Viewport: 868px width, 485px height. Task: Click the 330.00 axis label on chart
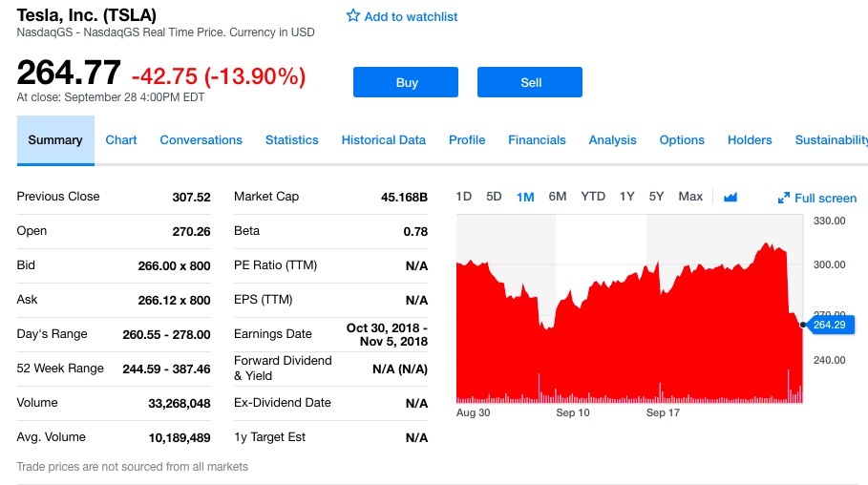[x=829, y=221]
